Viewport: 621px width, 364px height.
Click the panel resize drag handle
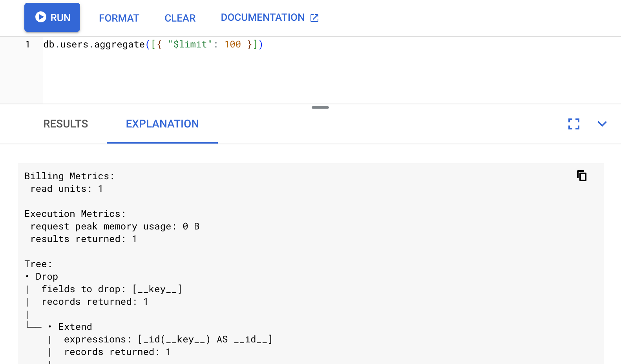[x=320, y=107]
